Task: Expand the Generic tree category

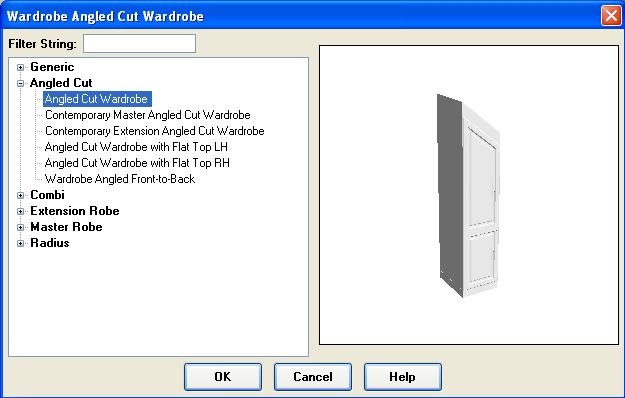Action: coord(21,67)
